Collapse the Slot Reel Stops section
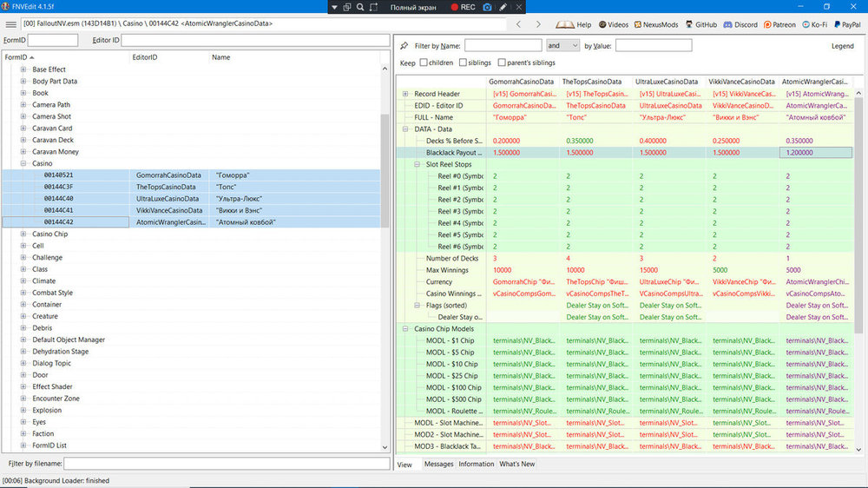 coord(417,164)
